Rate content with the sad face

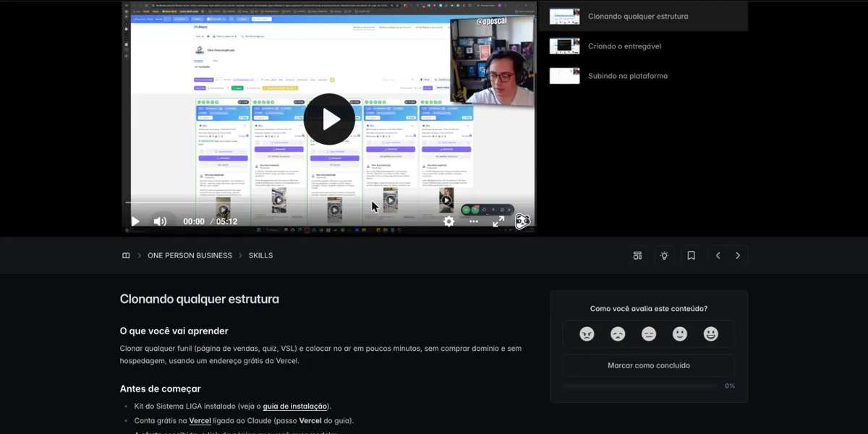point(618,334)
